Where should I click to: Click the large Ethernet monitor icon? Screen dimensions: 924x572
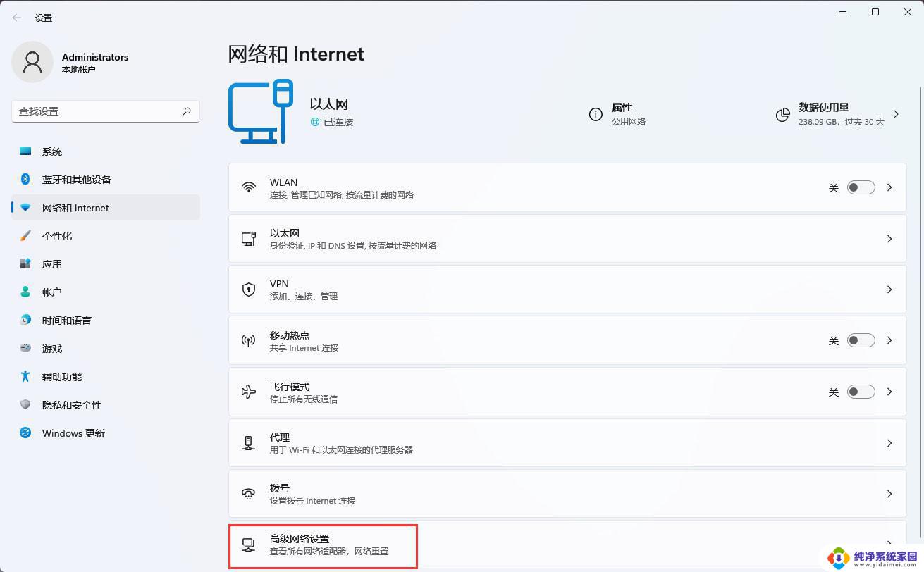(260, 112)
